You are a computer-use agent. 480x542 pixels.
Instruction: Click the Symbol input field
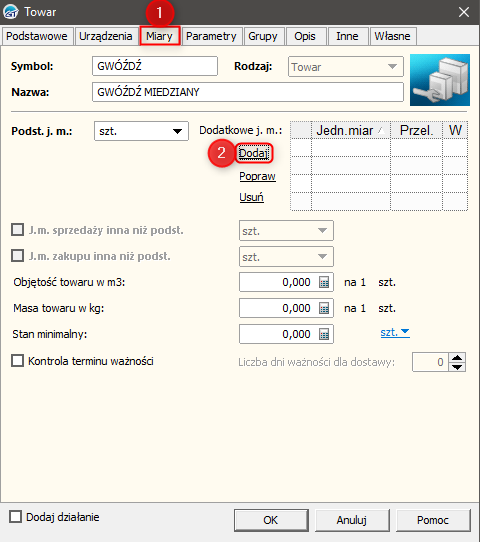pos(155,66)
